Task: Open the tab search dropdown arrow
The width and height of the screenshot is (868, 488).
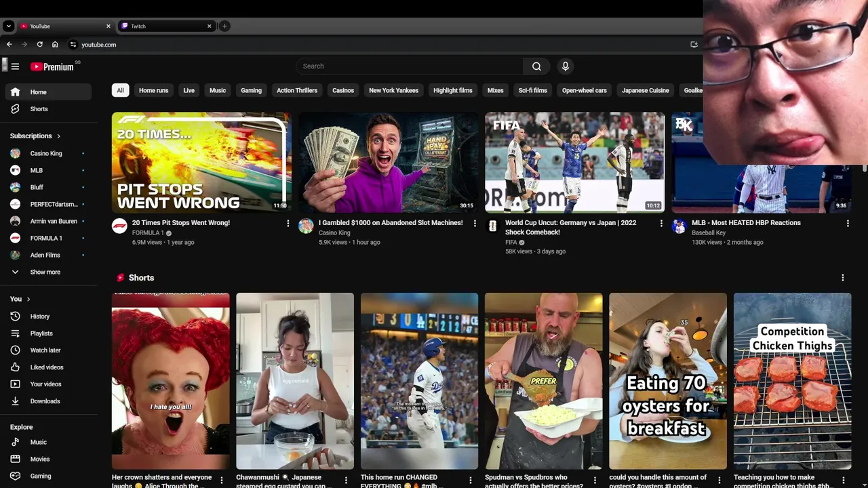Action: pos(8,26)
